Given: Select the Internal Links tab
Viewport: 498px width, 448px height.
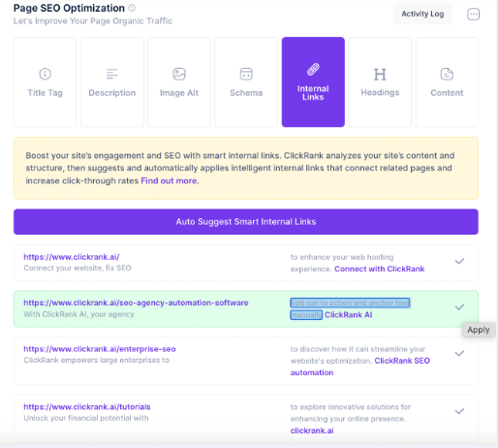Looking at the screenshot, I should (313, 81).
